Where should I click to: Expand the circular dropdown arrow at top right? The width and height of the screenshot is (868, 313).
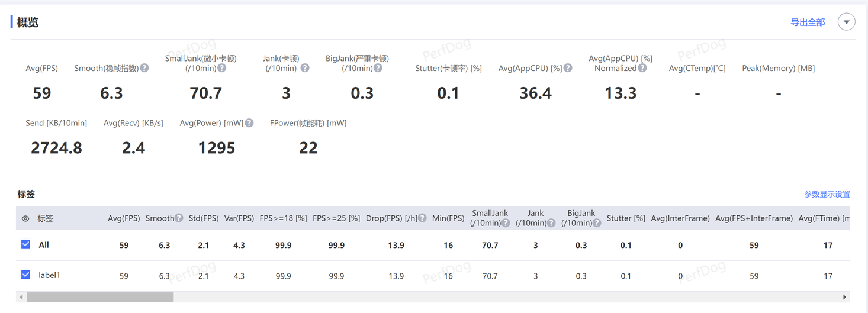[846, 22]
